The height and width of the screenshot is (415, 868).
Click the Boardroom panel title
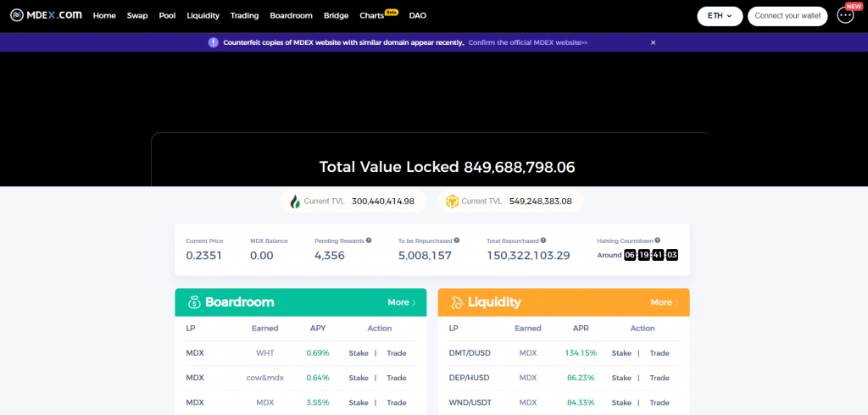click(240, 302)
